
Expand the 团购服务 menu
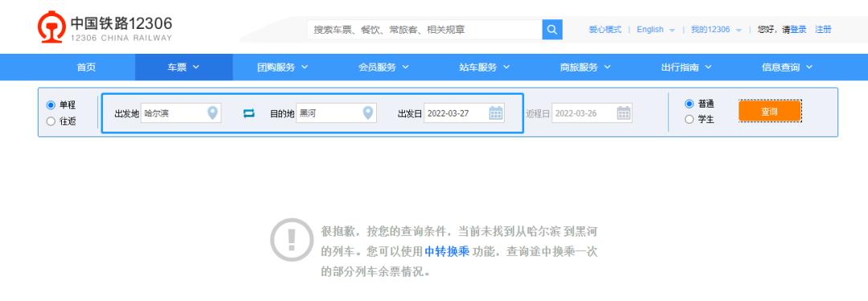point(282,67)
